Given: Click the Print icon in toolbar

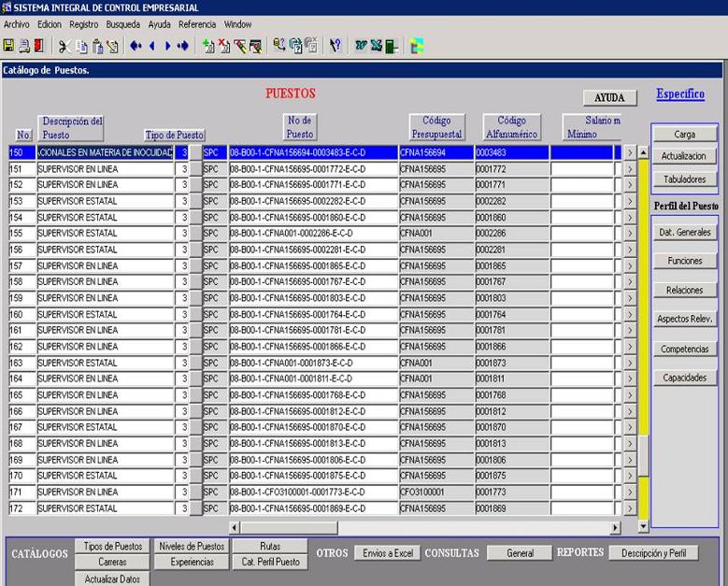Looking at the screenshot, I should [22, 46].
